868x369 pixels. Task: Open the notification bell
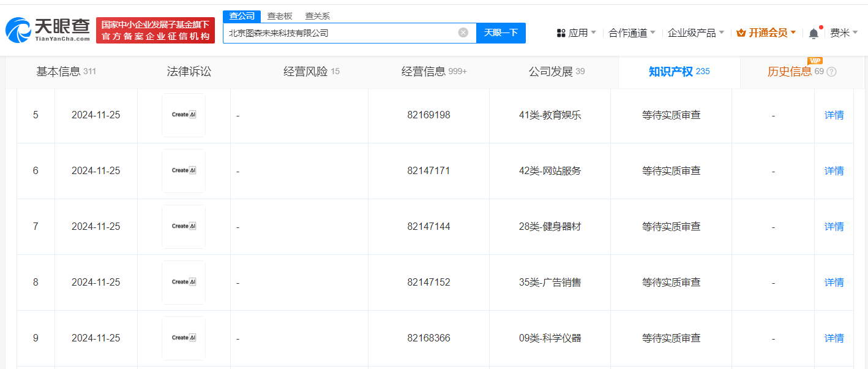pyautogui.click(x=814, y=34)
